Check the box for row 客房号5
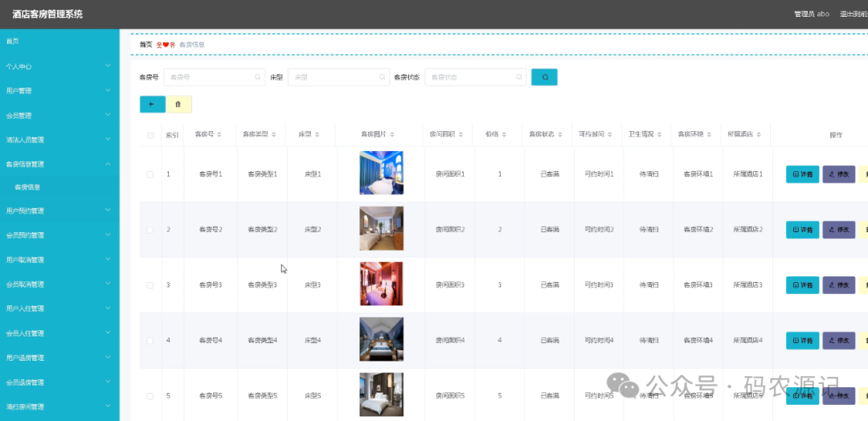The height and width of the screenshot is (421, 868). [150, 396]
